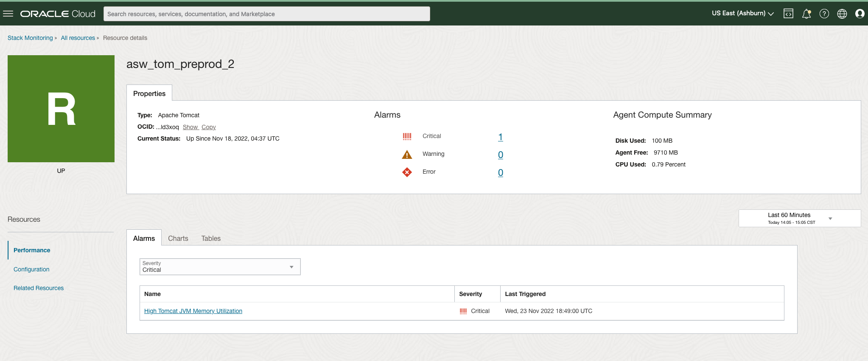Image resolution: width=868 pixels, height=361 pixels.
Task: Open the Last 60 Minutes time range dropdown
Action: click(x=800, y=218)
